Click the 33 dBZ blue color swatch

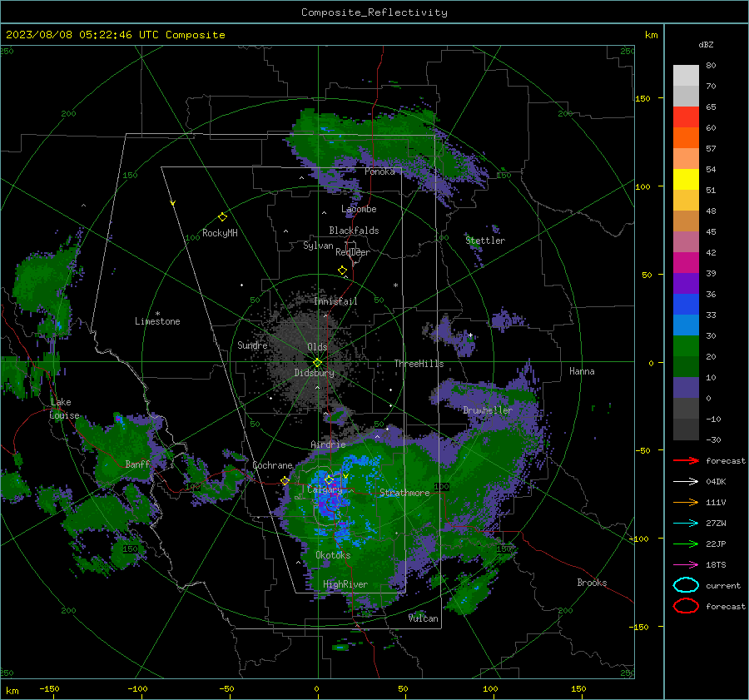click(x=686, y=304)
